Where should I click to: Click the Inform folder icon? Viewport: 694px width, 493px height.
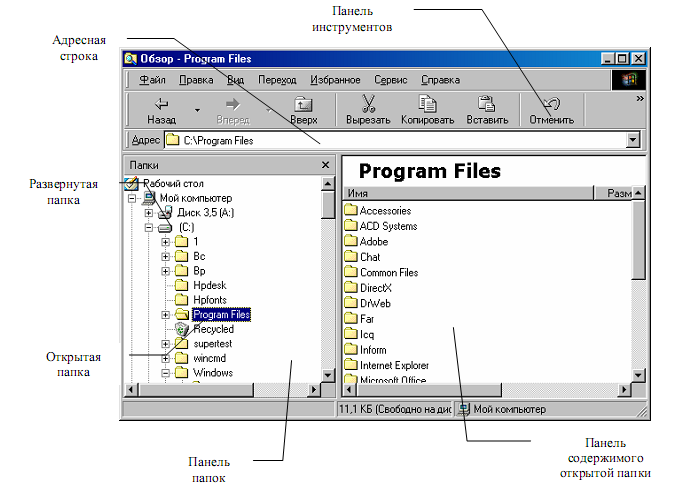[x=351, y=349]
